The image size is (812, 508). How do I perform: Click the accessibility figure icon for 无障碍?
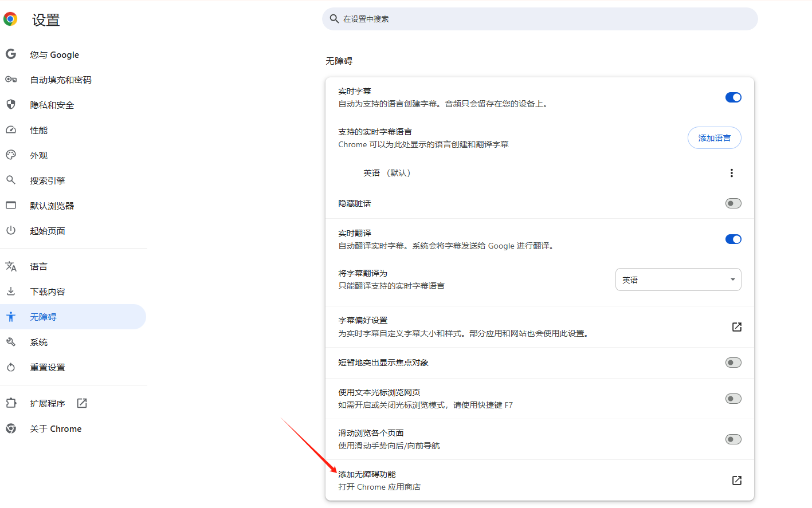pyautogui.click(x=11, y=317)
